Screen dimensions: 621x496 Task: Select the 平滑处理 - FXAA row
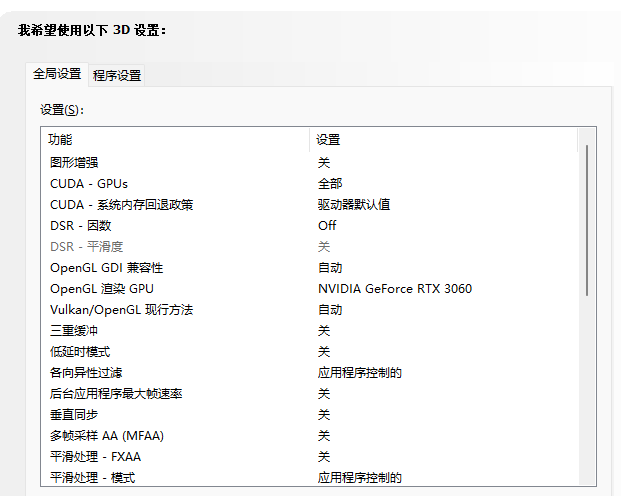point(95,457)
